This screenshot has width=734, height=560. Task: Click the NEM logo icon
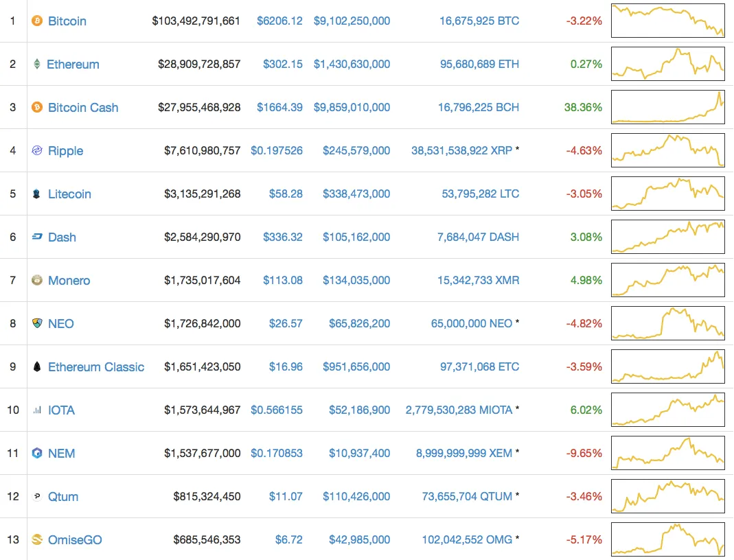[37, 453]
